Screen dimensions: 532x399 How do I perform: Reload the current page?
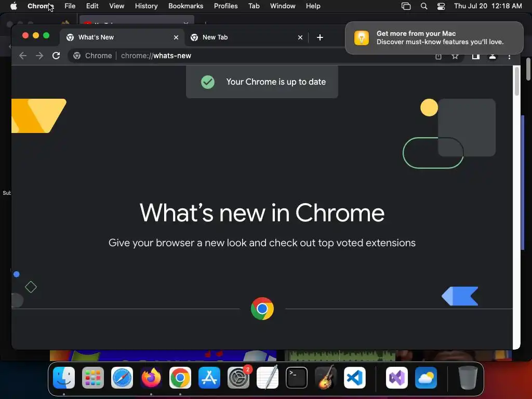tap(56, 56)
